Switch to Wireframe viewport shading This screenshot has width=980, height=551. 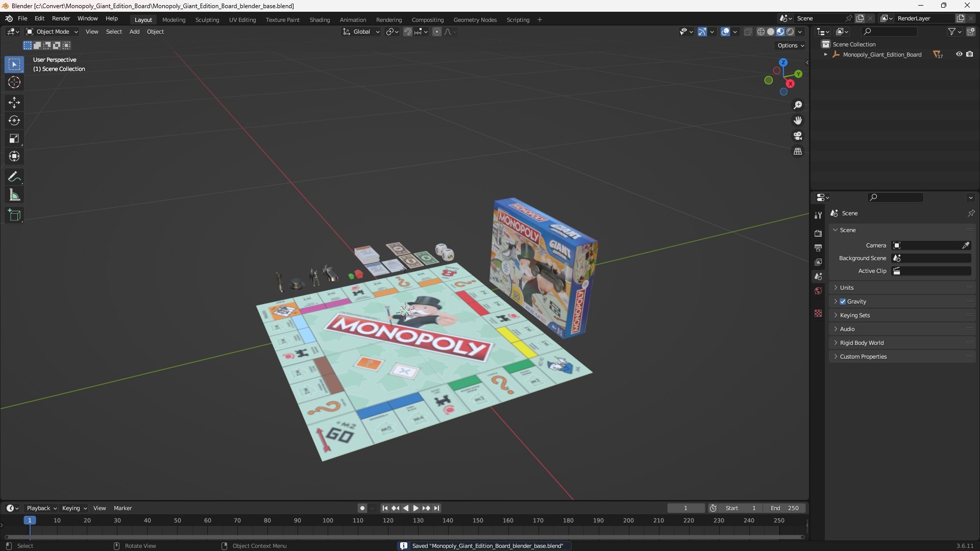761,32
